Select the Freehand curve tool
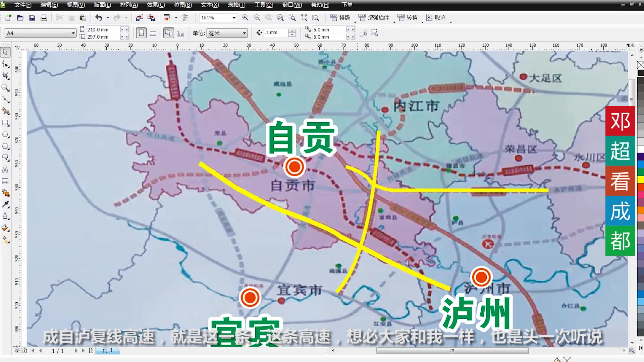Screen dimensions: 644x362 (x=5, y=99)
